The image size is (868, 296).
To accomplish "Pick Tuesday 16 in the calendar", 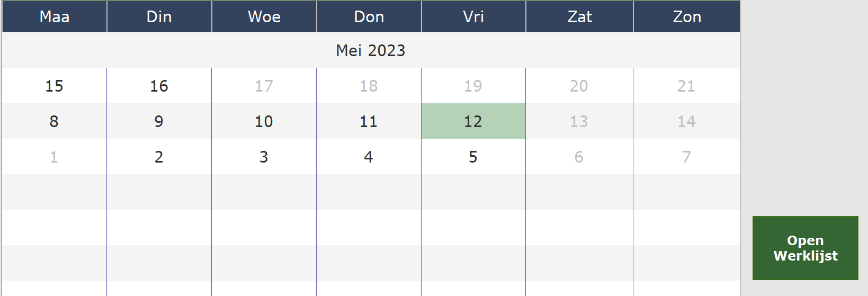I will (x=159, y=86).
